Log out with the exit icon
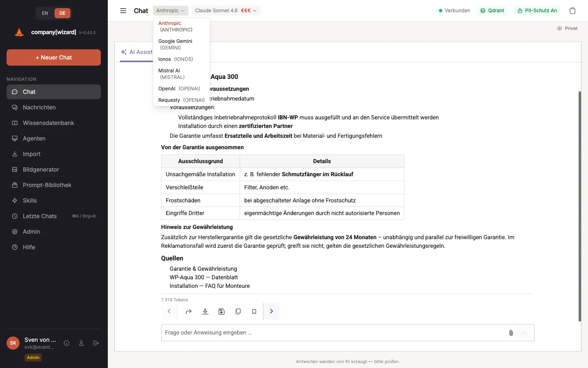 [96, 343]
